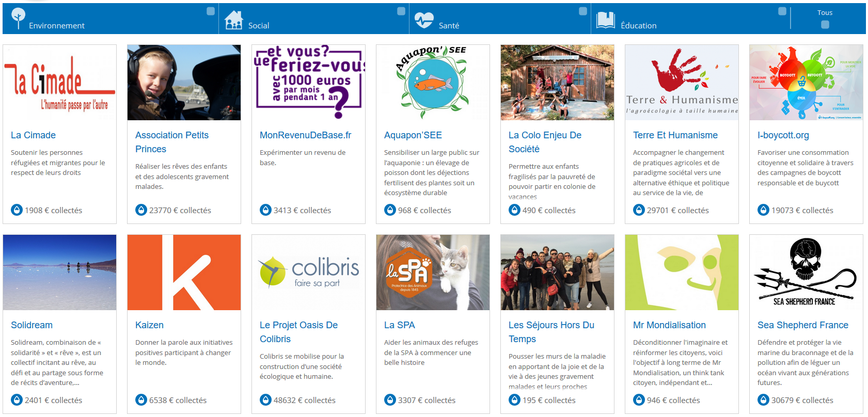Click droplet icon beside 2401 € collectés
Screen dimensions: 868x417
pyautogui.click(x=17, y=400)
